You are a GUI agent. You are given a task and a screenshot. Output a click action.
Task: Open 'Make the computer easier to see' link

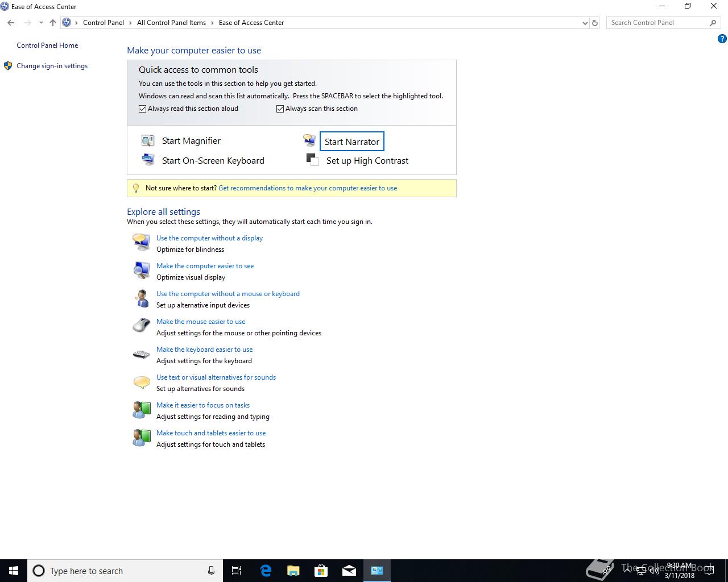click(205, 266)
